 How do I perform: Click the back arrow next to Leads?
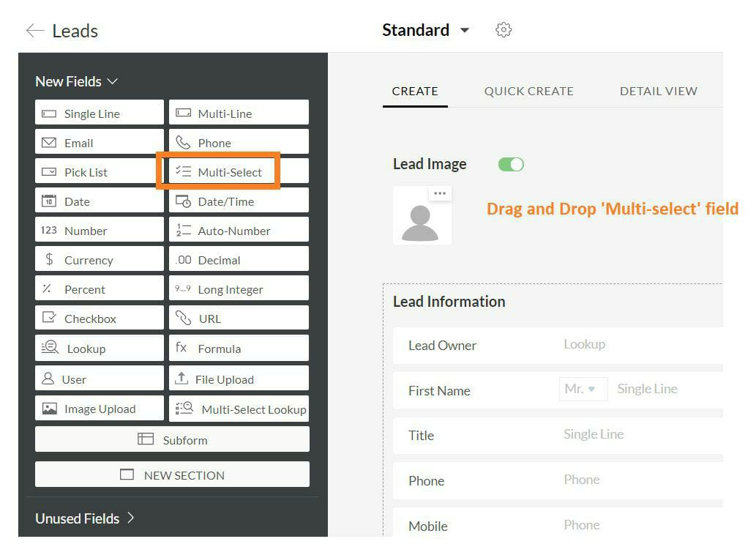click(x=34, y=31)
